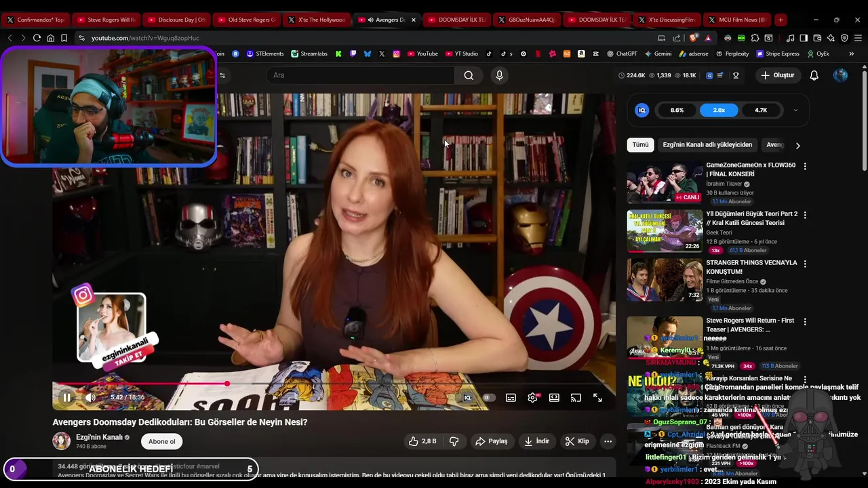Open options for GameZoneGameOn video

805,166
